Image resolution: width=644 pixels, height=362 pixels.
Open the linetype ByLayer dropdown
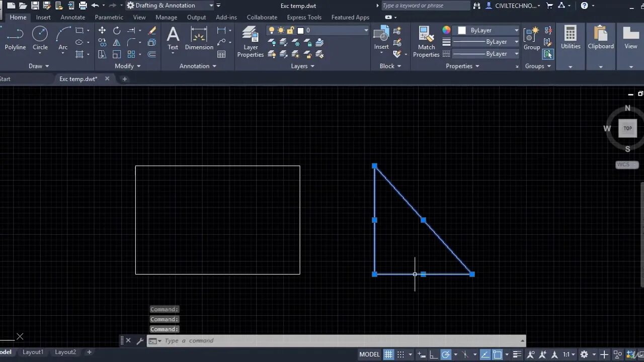[486, 54]
